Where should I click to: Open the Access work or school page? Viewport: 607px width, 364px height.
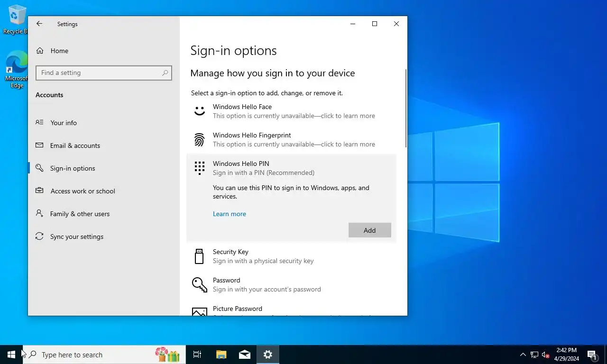point(103,191)
